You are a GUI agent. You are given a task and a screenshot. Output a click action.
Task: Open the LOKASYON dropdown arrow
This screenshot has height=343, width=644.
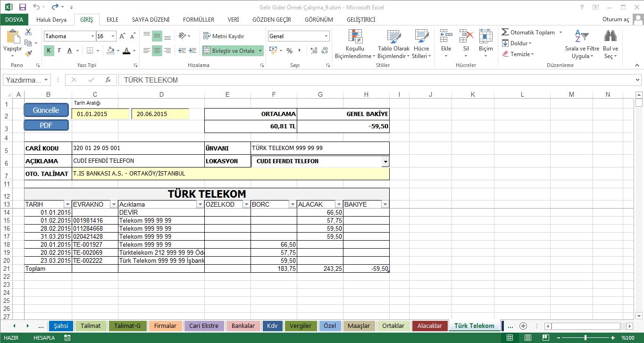coord(385,161)
